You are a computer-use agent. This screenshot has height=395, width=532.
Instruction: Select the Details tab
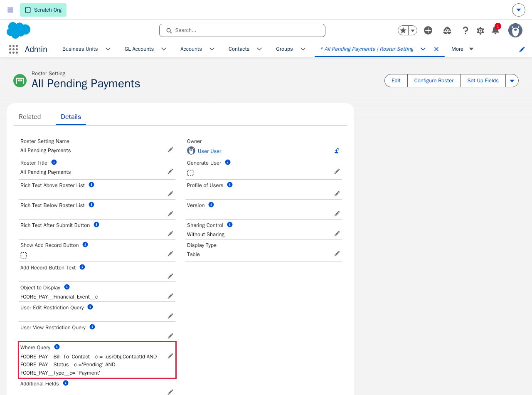click(71, 117)
